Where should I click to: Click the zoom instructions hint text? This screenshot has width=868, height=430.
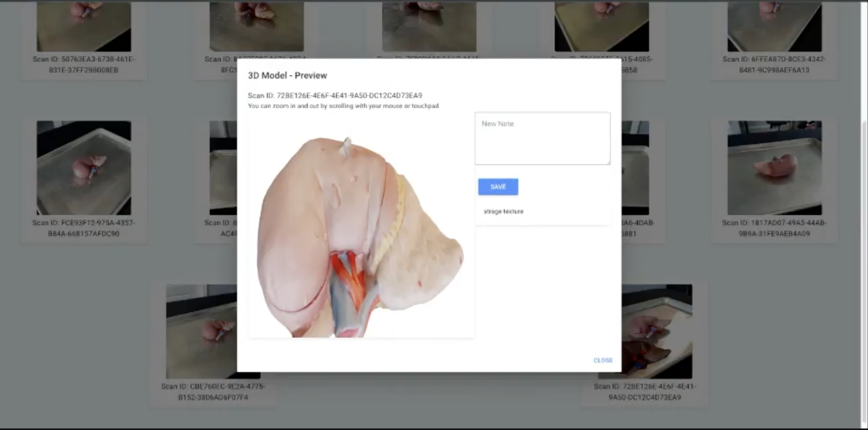(x=344, y=106)
